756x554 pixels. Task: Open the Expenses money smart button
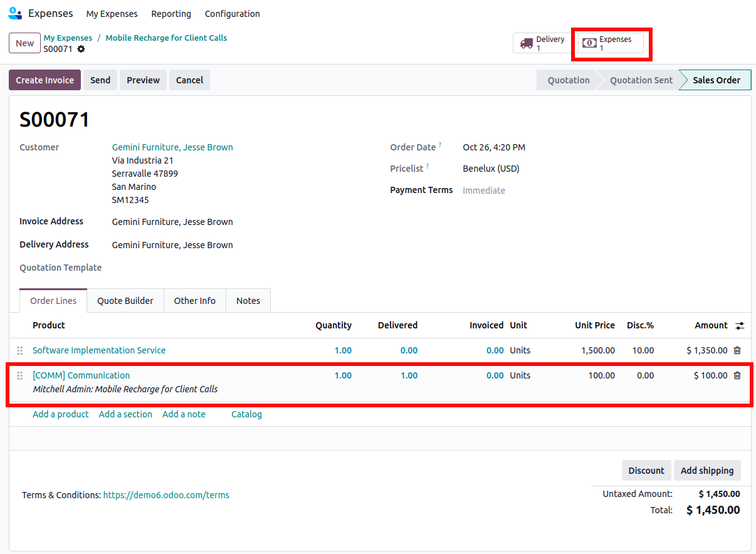point(611,43)
